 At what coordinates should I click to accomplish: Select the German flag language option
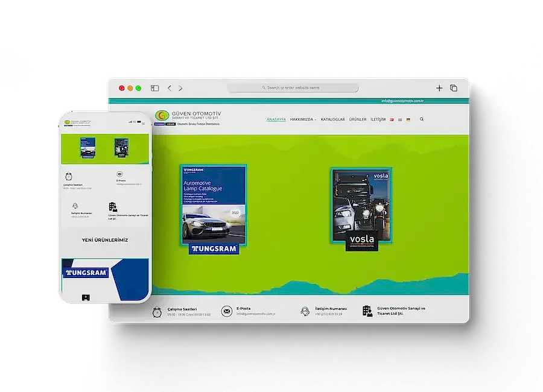tap(408, 119)
